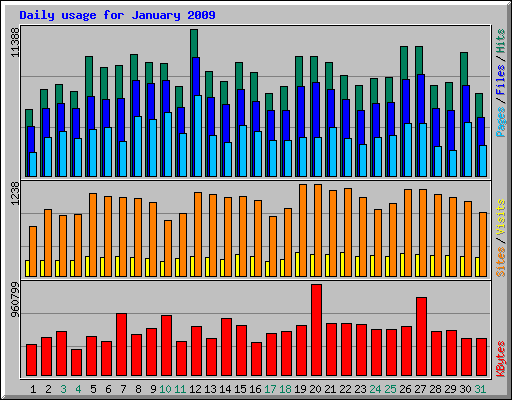Click day label 27 on x-axis
512x400 pixels.
point(420,389)
